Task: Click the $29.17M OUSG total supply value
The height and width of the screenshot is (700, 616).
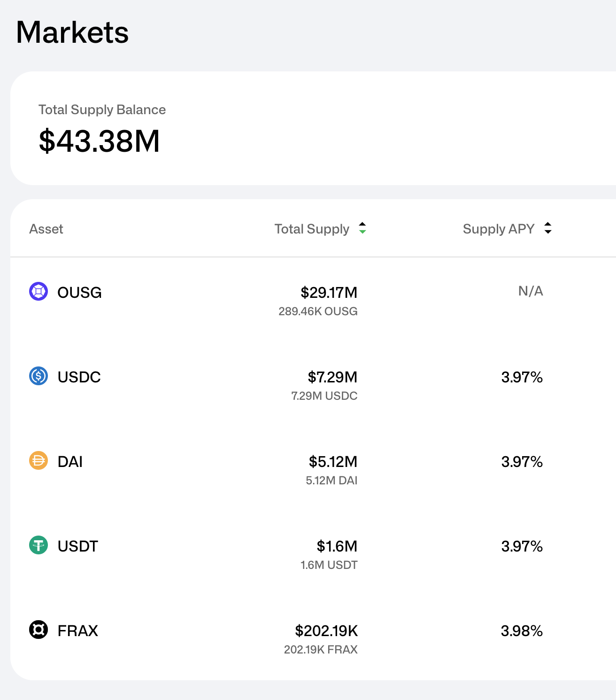Action: (x=329, y=293)
